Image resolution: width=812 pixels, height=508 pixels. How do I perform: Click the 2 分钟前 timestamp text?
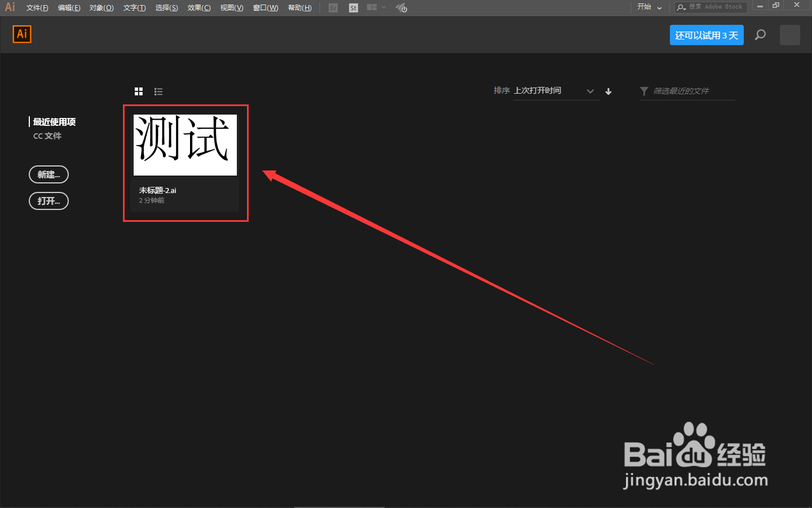tap(152, 200)
